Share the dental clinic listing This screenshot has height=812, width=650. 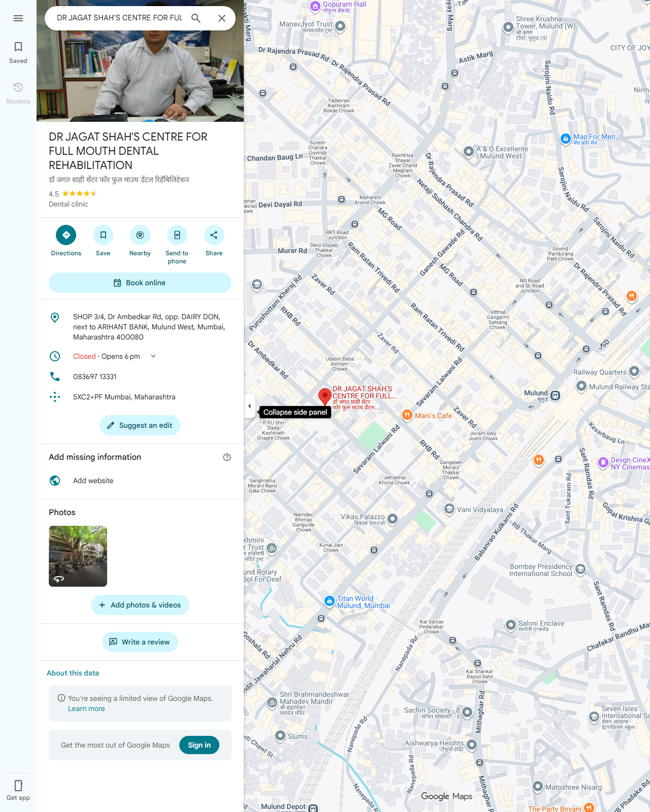pyautogui.click(x=214, y=241)
